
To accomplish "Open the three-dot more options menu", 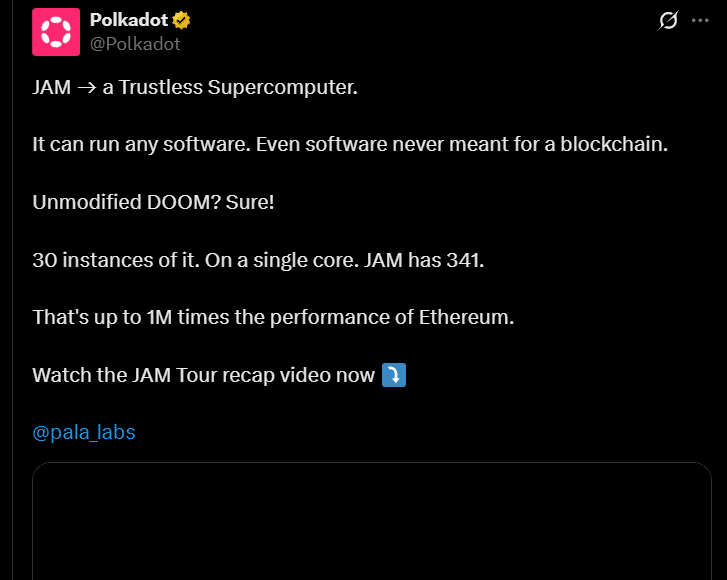I will (700, 20).
